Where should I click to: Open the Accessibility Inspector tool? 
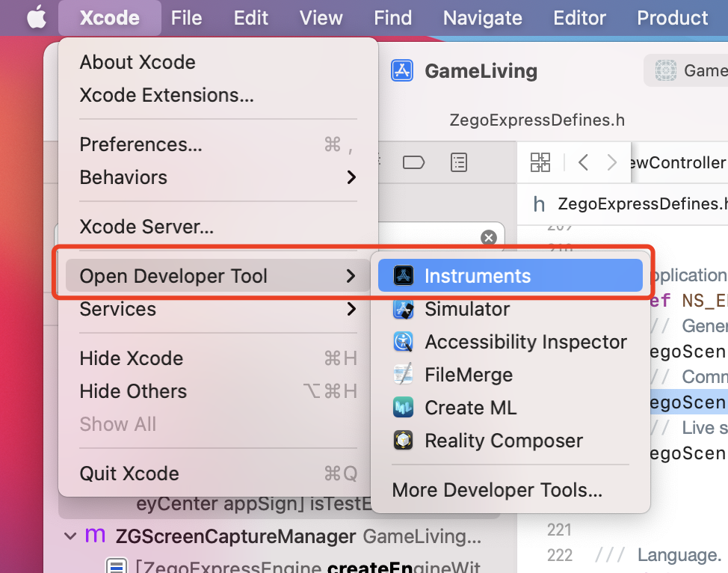525,342
